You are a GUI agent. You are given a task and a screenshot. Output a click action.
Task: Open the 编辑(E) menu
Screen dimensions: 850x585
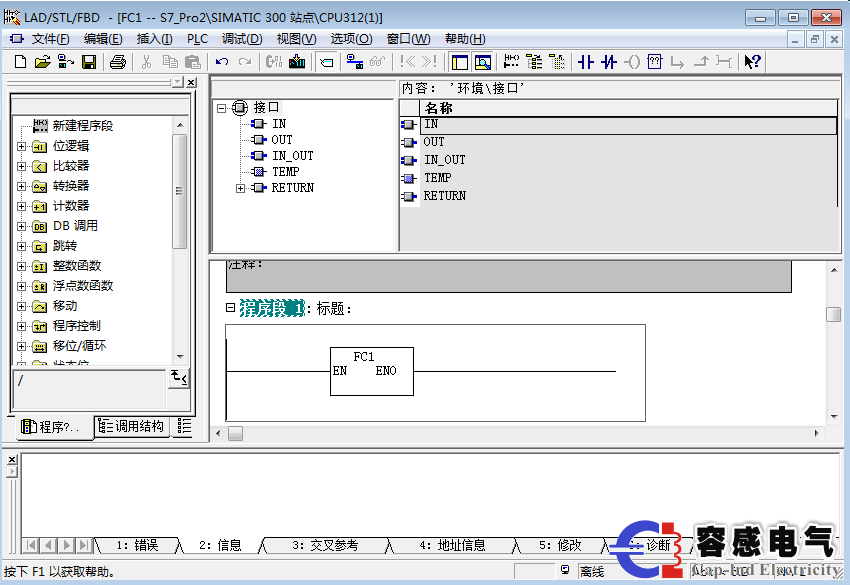tap(103, 39)
